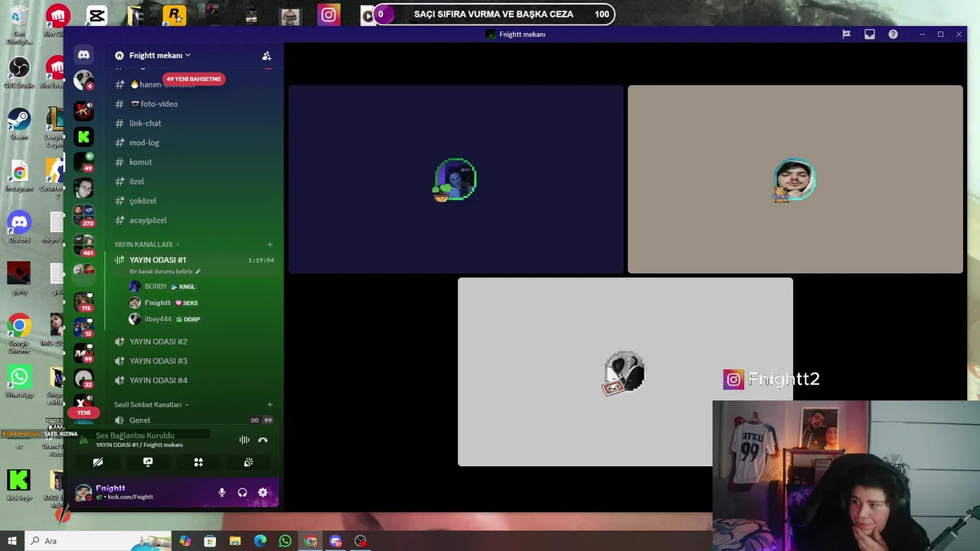Open the soundboard in voice panel
The height and width of the screenshot is (551, 980).
[x=248, y=462]
